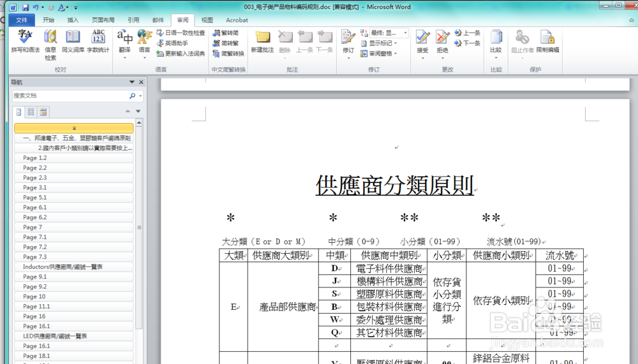
Task: Click Restrict Editing (限制编辑)
Action: (x=547, y=42)
